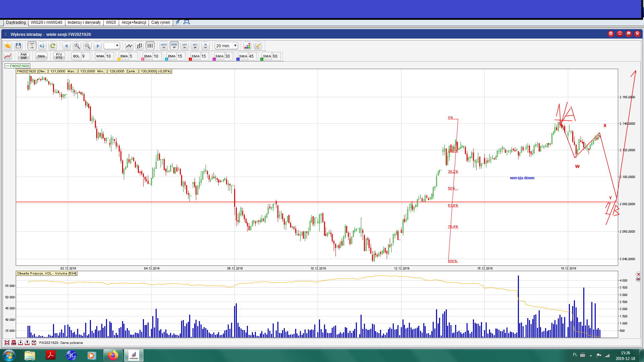Click the open folder icon in the toolbar
The width and height of the screenshot is (644, 362).
[x=8, y=46]
